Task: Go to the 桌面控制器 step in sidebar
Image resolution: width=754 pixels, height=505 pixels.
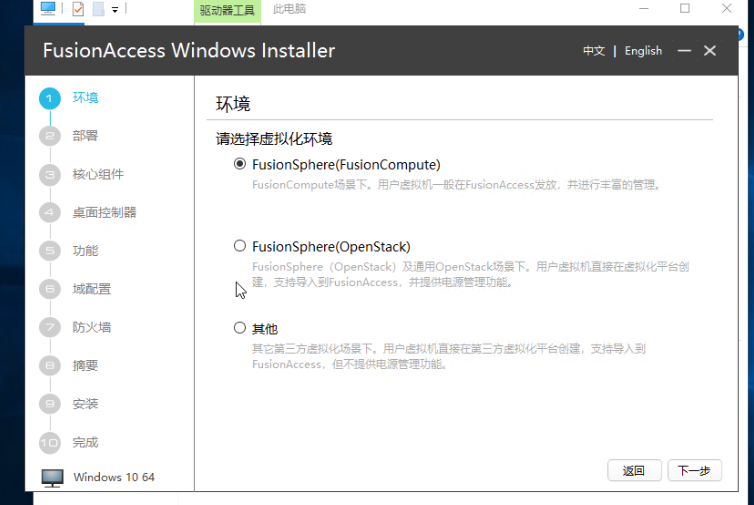Action: pos(104,212)
